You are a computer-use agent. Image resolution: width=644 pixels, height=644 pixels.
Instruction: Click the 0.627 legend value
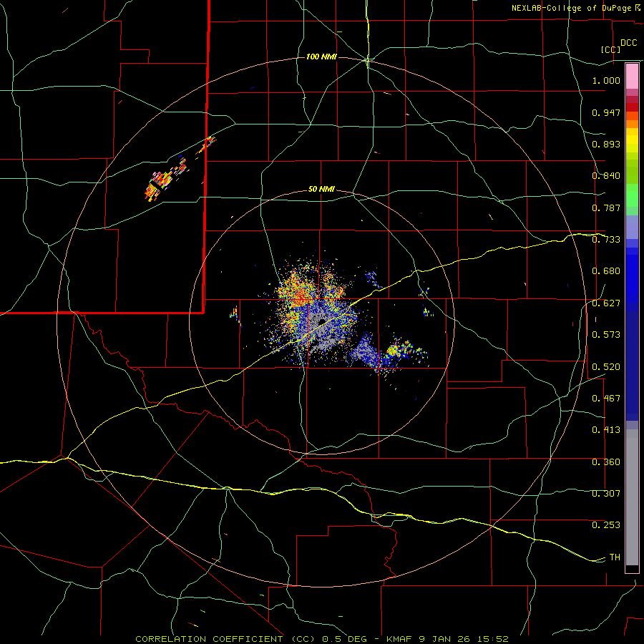click(x=606, y=303)
